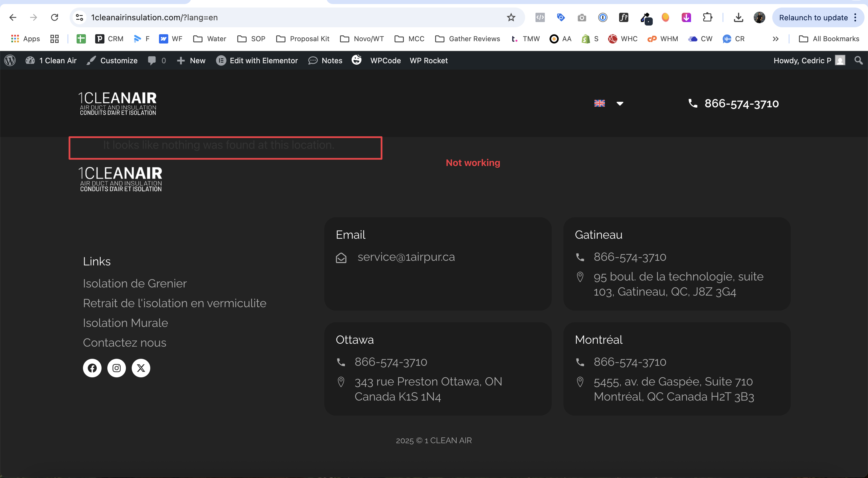
Task: Bookmark page with the star icon
Action: pyautogui.click(x=511, y=17)
